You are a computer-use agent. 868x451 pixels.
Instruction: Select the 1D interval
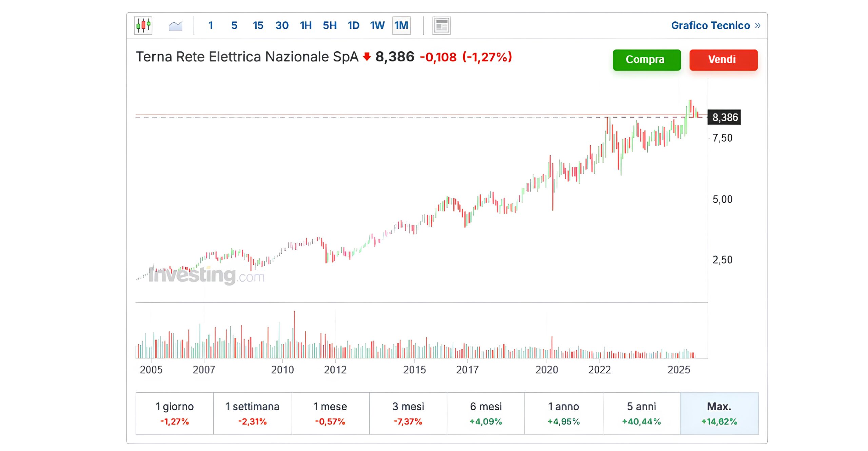tap(353, 25)
